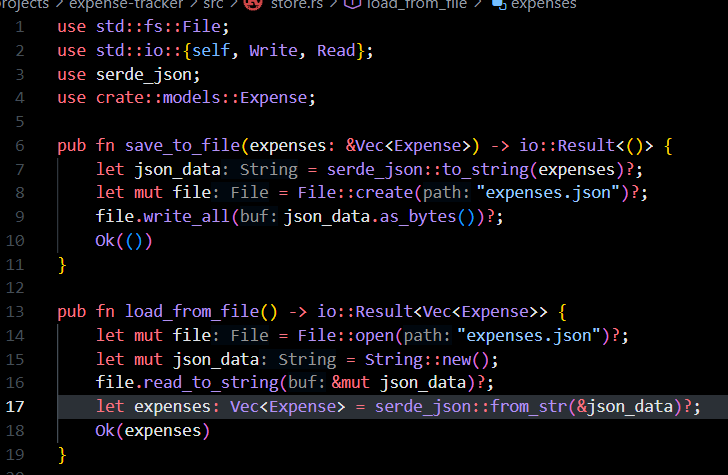
Task: Click line number 1 in the gutter
Action: [x=20, y=27]
